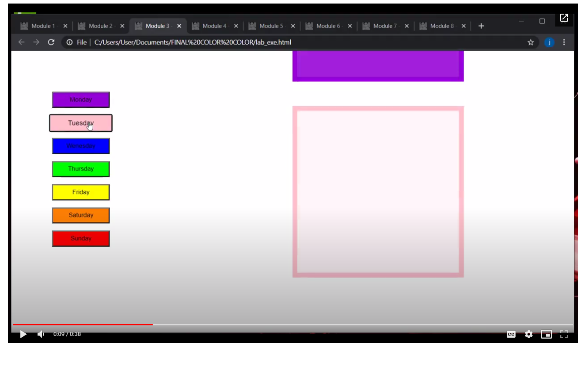The width and height of the screenshot is (588, 366).
Task: Open video in new window icon
Action: [x=564, y=18]
